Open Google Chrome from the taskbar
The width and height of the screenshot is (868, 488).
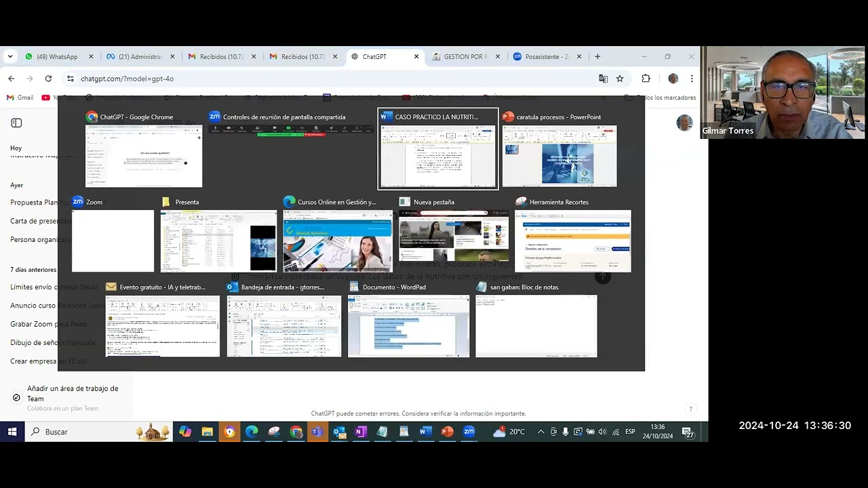pyautogui.click(x=296, y=432)
